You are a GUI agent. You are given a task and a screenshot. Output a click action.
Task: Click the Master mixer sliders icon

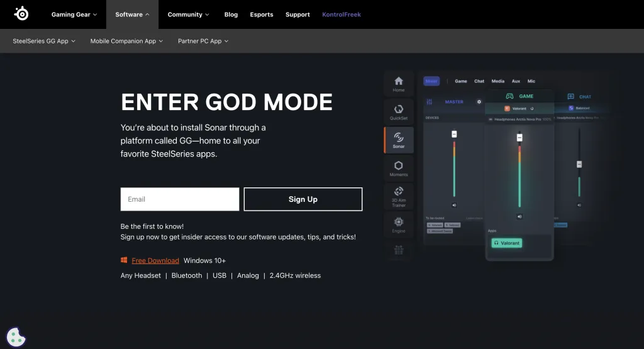tap(429, 102)
